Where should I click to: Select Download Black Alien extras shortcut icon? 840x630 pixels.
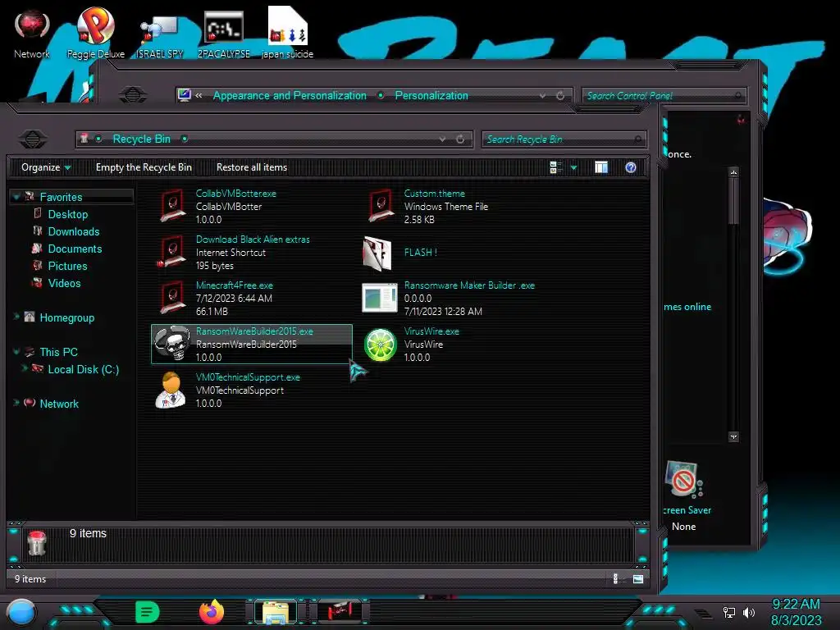pyautogui.click(x=172, y=253)
